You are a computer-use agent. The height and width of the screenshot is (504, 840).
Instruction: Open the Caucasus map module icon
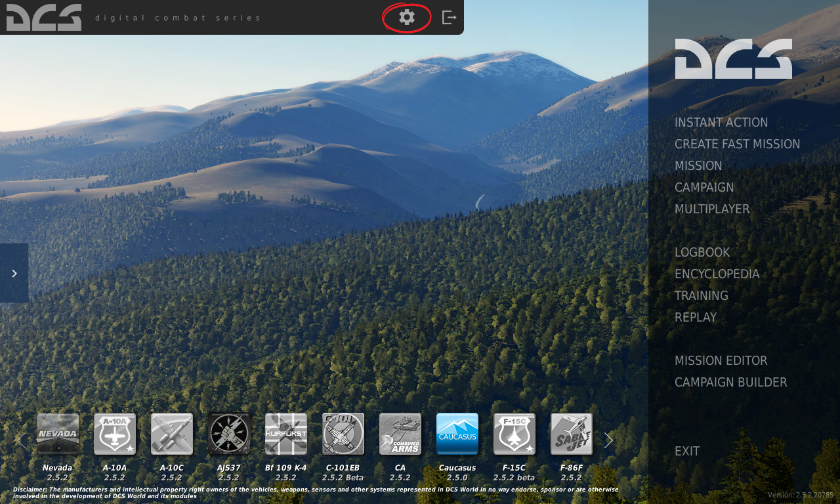pos(457,434)
